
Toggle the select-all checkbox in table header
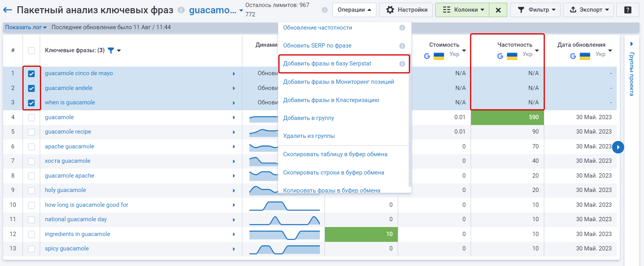click(x=32, y=51)
